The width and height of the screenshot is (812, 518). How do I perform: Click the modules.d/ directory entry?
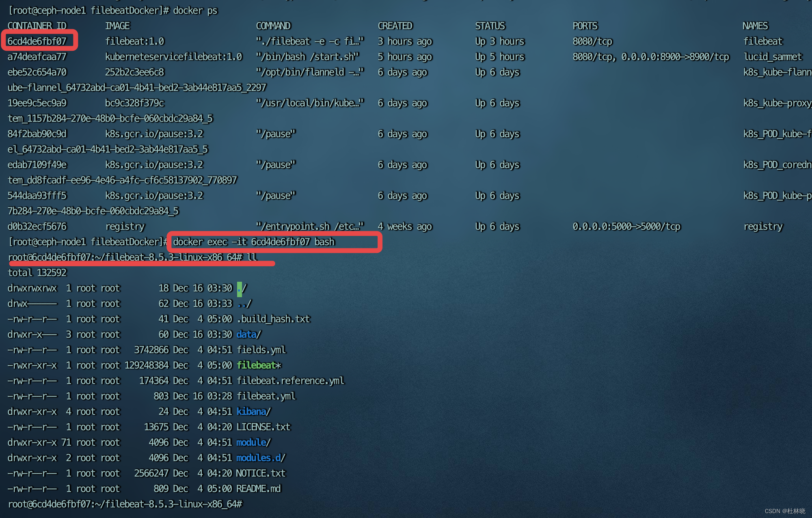(x=261, y=458)
